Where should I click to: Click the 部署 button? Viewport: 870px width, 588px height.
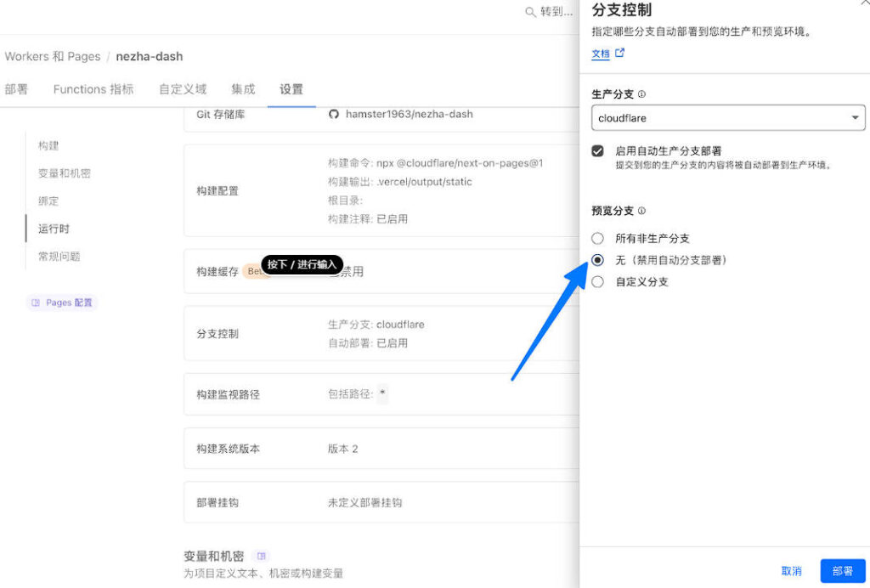point(843,570)
